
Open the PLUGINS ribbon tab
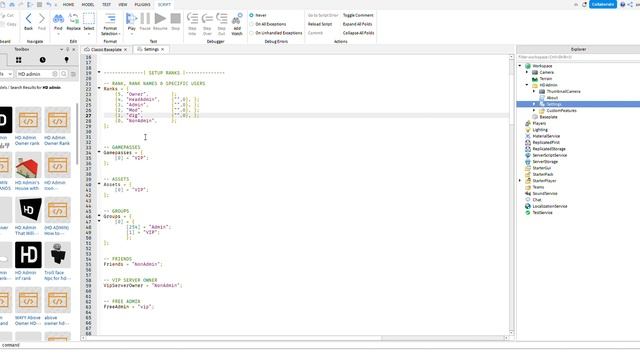coord(142,4)
